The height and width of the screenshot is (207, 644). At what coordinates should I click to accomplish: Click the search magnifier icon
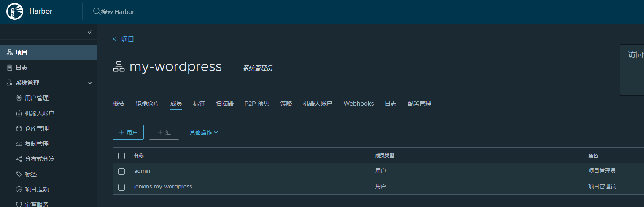[97, 11]
